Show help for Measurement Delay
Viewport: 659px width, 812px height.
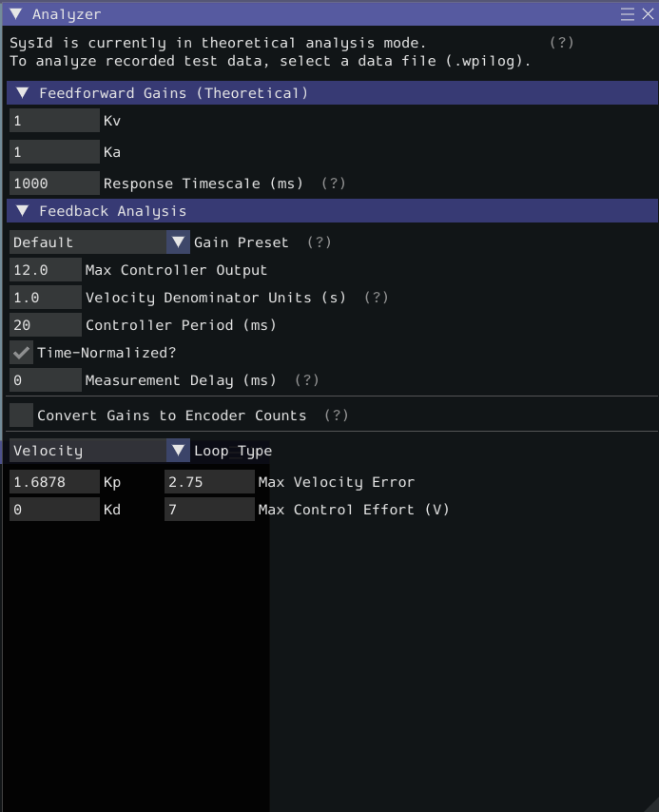tap(307, 380)
